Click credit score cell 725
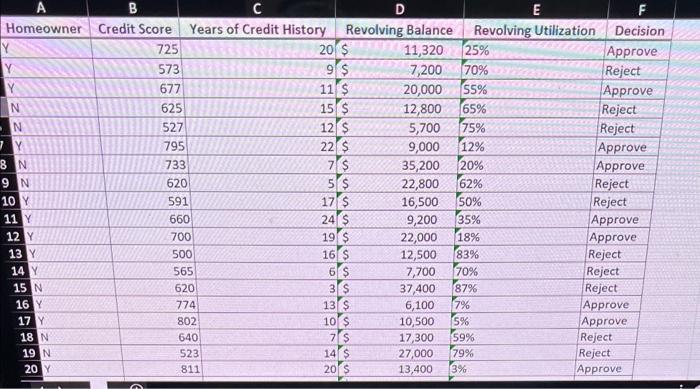The image size is (700, 389). [137, 49]
